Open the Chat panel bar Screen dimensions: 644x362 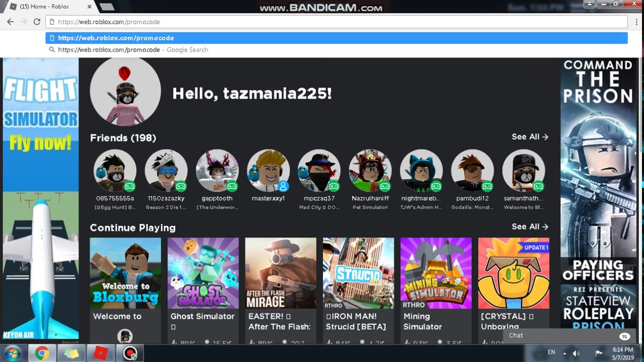click(x=570, y=335)
